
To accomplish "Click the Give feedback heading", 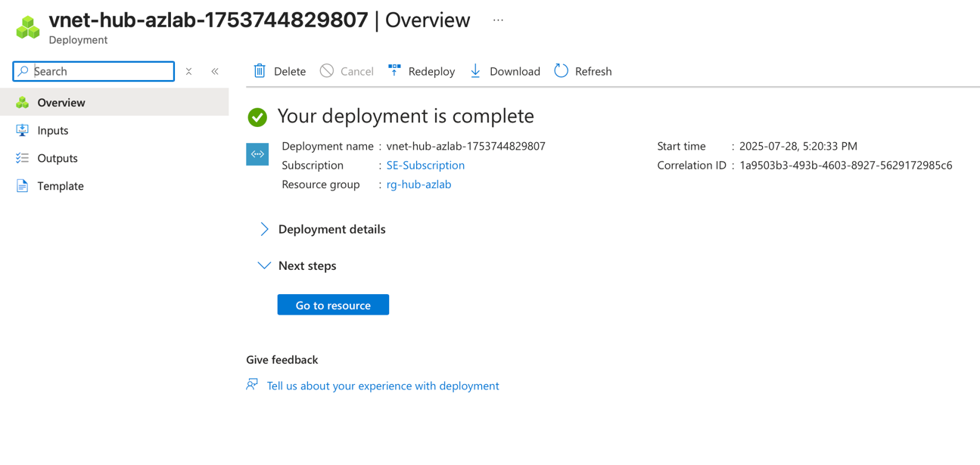I will pos(282,360).
